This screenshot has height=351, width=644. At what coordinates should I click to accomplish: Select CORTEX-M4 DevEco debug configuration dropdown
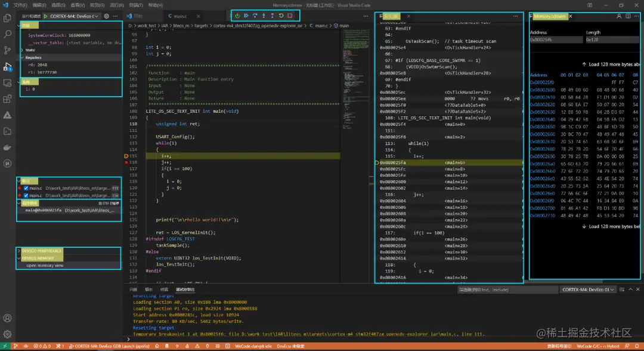tap(75, 16)
